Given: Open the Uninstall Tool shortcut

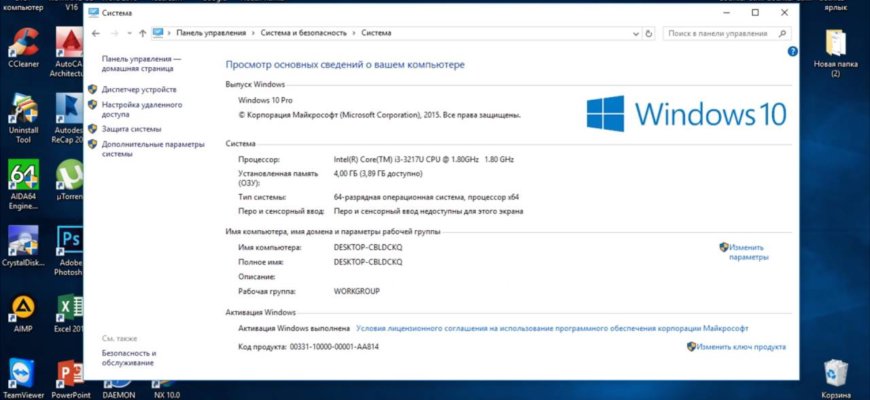Looking at the screenshot, I should tap(22, 110).
